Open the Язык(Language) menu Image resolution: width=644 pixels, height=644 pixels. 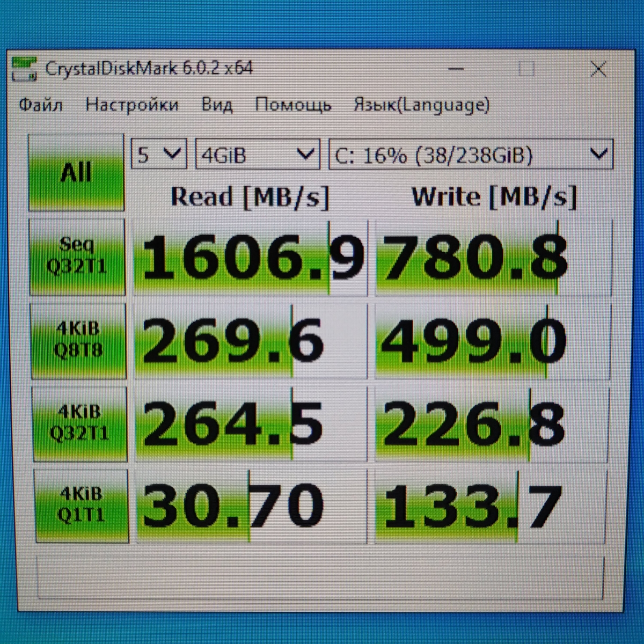421,105
